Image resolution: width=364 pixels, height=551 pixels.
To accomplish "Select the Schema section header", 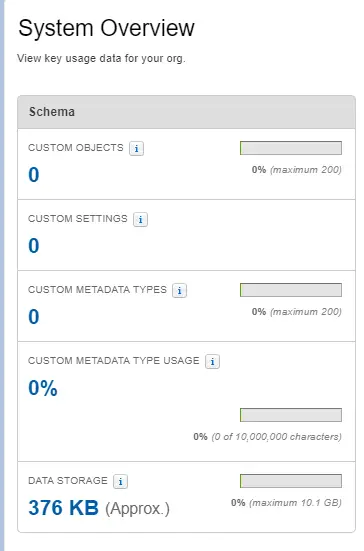I will pos(187,112).
